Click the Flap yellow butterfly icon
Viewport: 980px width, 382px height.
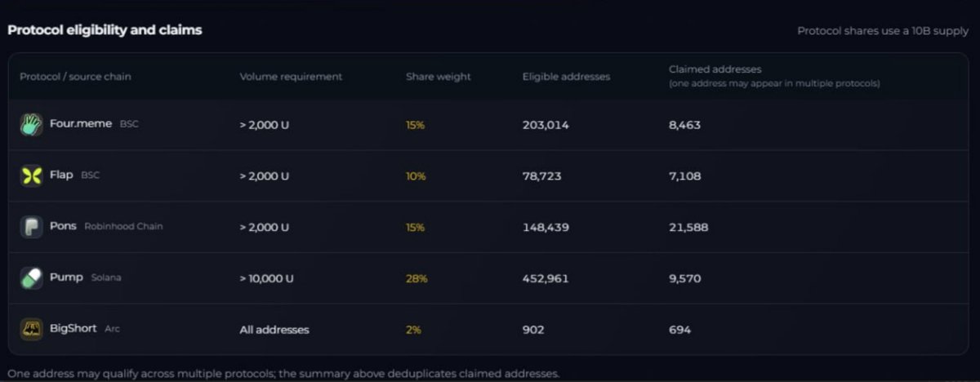tap(31, 175)
